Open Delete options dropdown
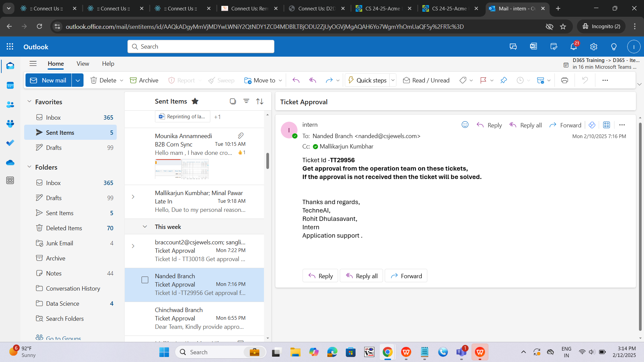This screenshot has height=362, width=644. (x=121, y=80)
